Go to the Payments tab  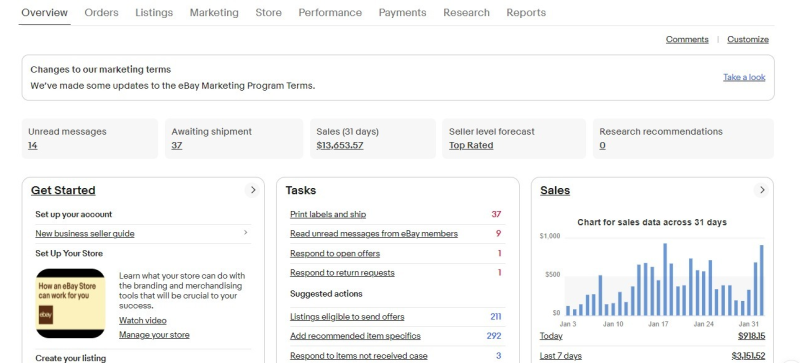pos(402,13)
